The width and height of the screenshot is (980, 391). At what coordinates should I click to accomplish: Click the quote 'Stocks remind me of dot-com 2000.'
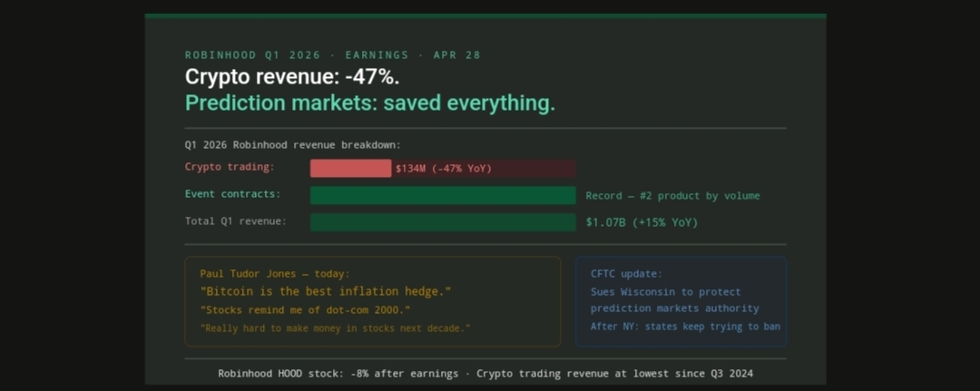click(x=305, y=310)
